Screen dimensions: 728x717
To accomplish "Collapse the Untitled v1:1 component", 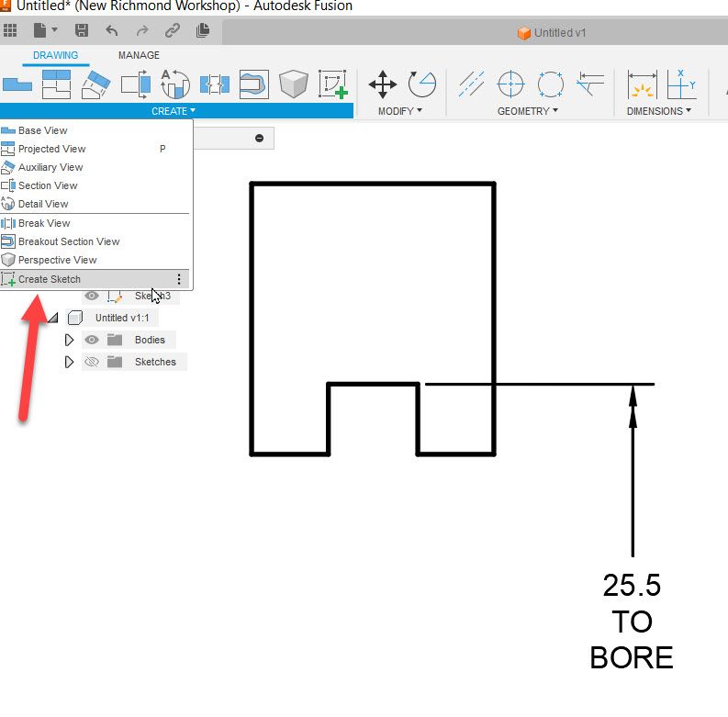I will 53,318.
